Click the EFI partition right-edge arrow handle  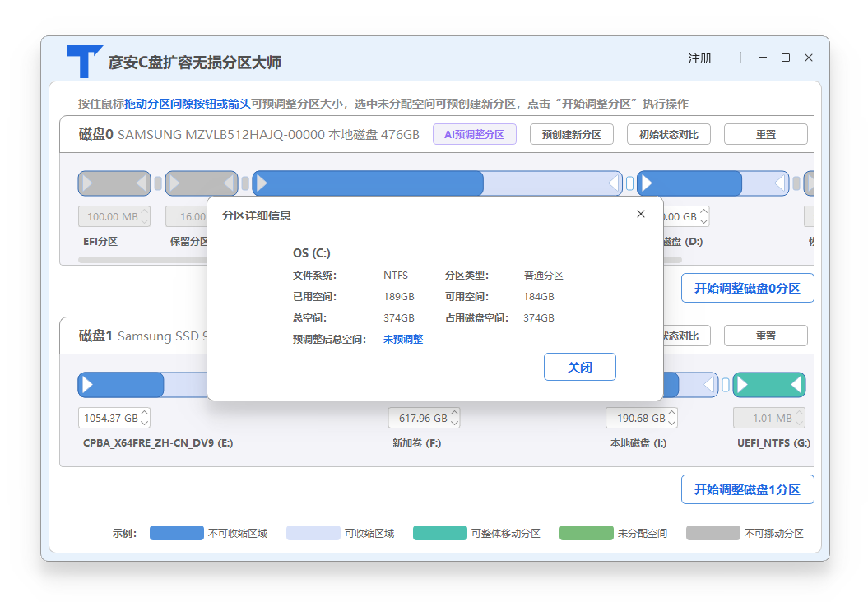(x=142, y=183)
